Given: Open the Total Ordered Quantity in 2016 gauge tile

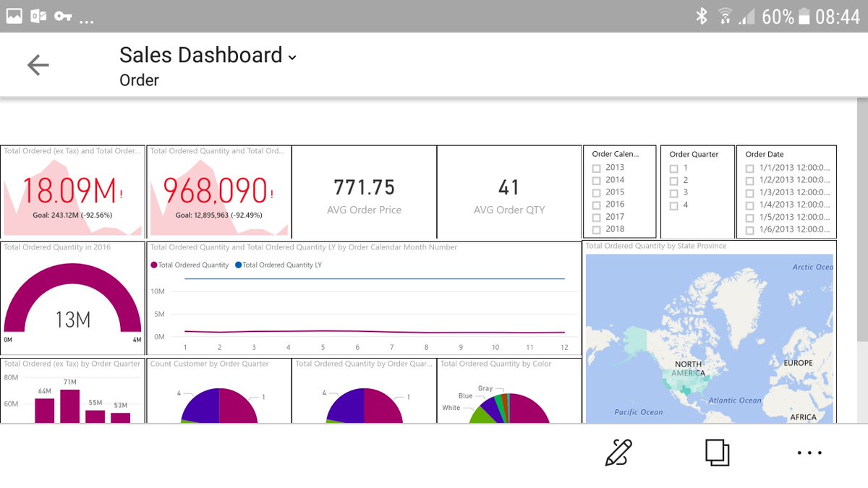Looking at the screenshot, I should coord(72,300).
